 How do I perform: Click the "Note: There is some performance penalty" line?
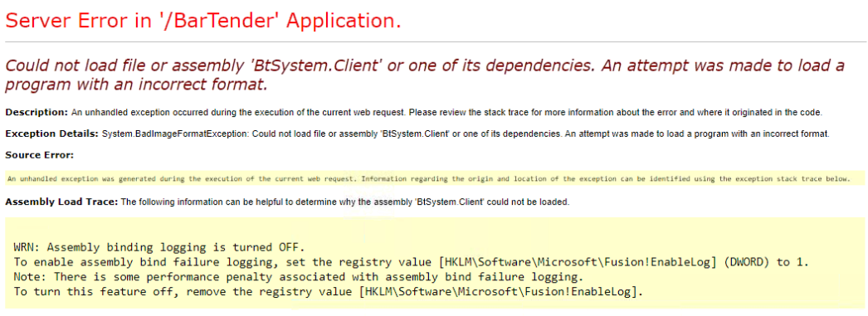point(300,277)
